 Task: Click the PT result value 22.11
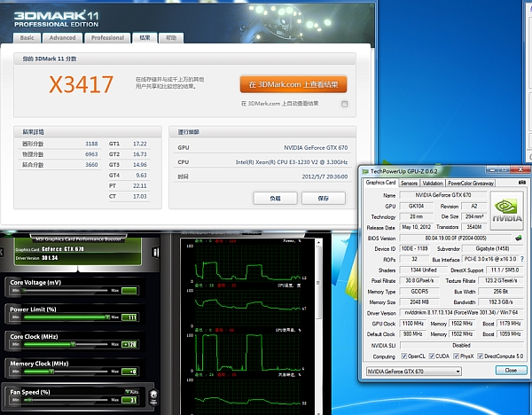pyautogui.click(x=140, y=186)
